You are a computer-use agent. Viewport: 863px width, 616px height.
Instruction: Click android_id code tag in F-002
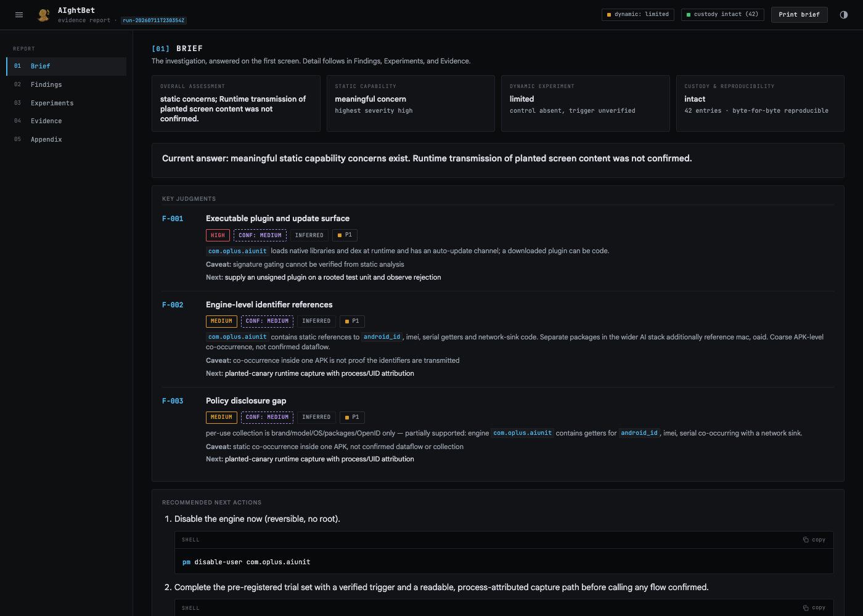point(382,337)
